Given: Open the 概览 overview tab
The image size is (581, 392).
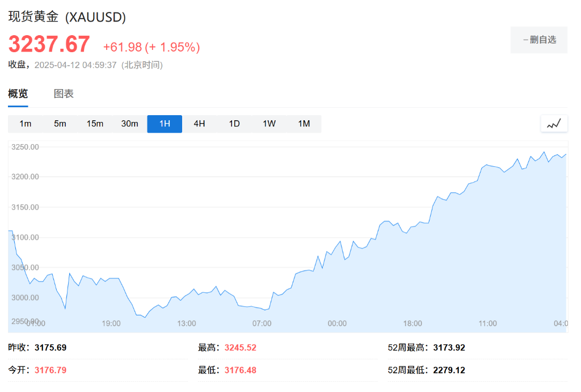Looking at the screenshot, I should [x=18, y=94].
